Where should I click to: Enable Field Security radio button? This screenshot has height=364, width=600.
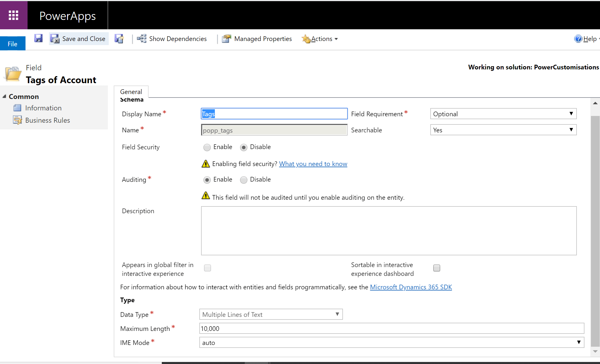(x=207, y=147)
